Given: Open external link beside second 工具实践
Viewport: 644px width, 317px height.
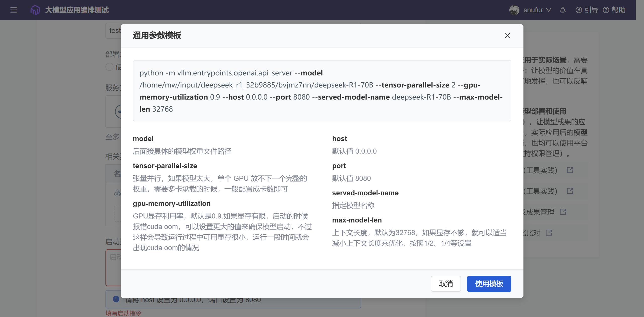Looking at the screenshot, I should click(x=570, y=191).
